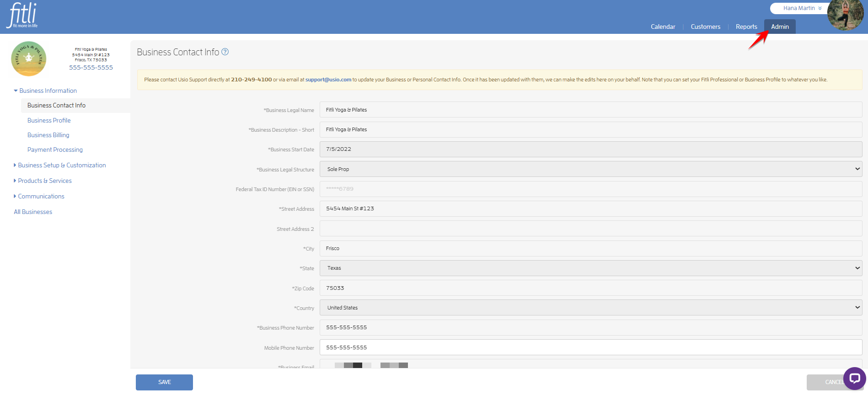Collapse the Business Information section
Screen dimensions: 868x395
[45, 91]
